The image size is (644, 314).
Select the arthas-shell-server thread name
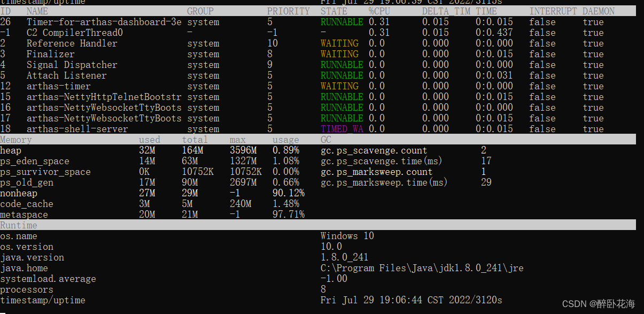pyautogui.click(x=77, y=129)
